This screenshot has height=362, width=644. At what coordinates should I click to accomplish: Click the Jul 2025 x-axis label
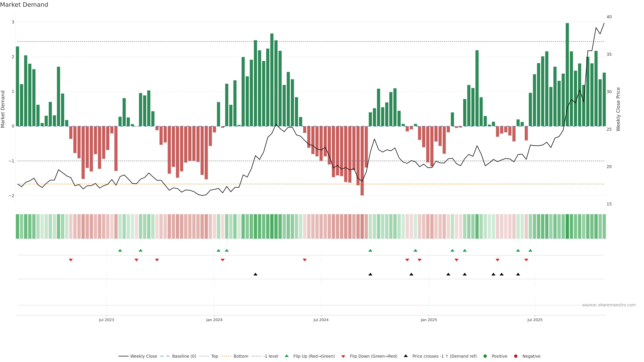pyautogui.click(x=535, y=320)
